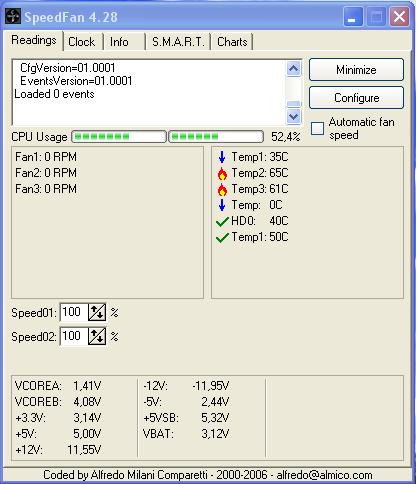The width and height of the screenshot is (418, 484).
Task: Click the 'CPU Usage' label
Action: 39,137
